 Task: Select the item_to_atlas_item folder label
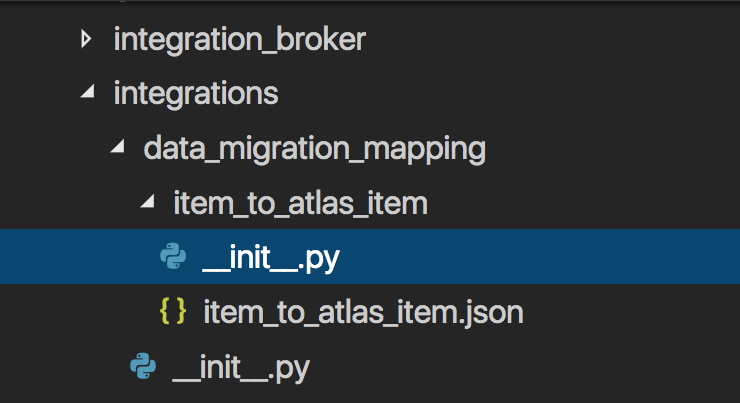click(x=300, y=204)
